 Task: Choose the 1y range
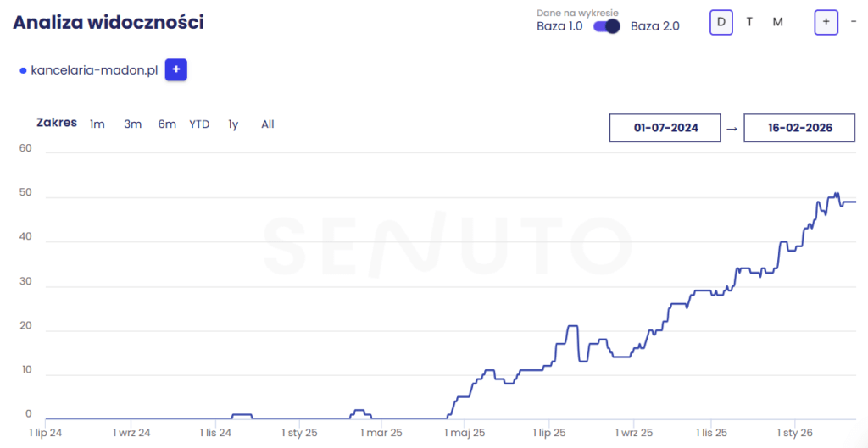233,124
